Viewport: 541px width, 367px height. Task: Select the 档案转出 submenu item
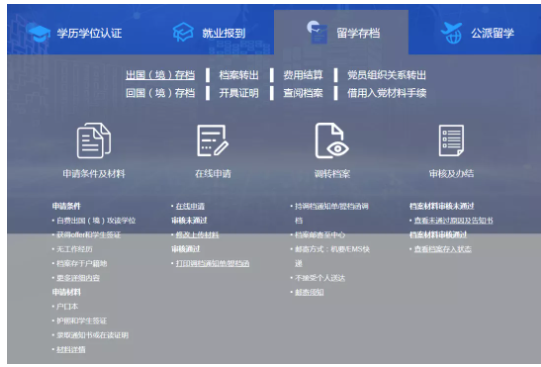tap(239, 75)
